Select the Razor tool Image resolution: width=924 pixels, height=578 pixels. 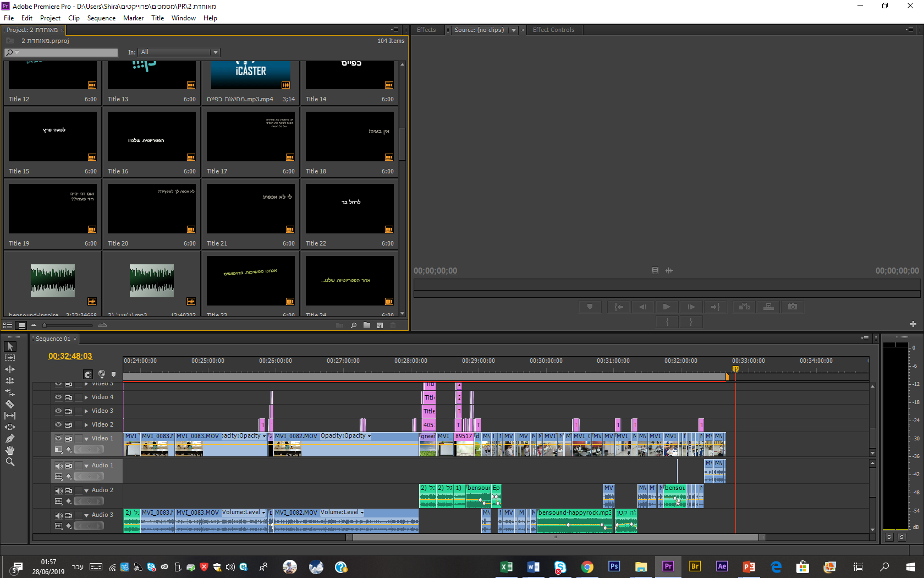[x=10, y=404]
